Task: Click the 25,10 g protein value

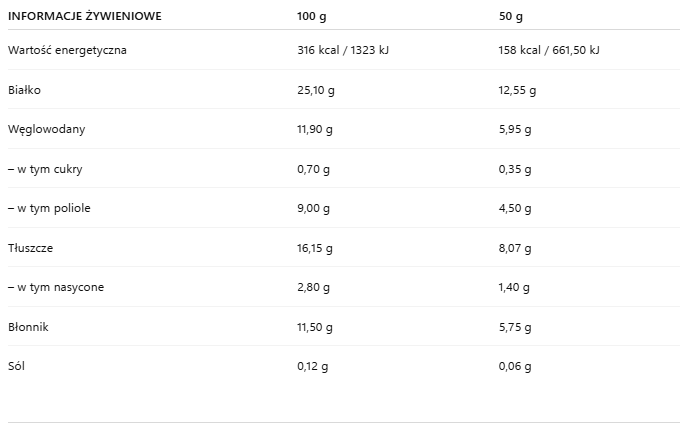Action: [315, 90]
